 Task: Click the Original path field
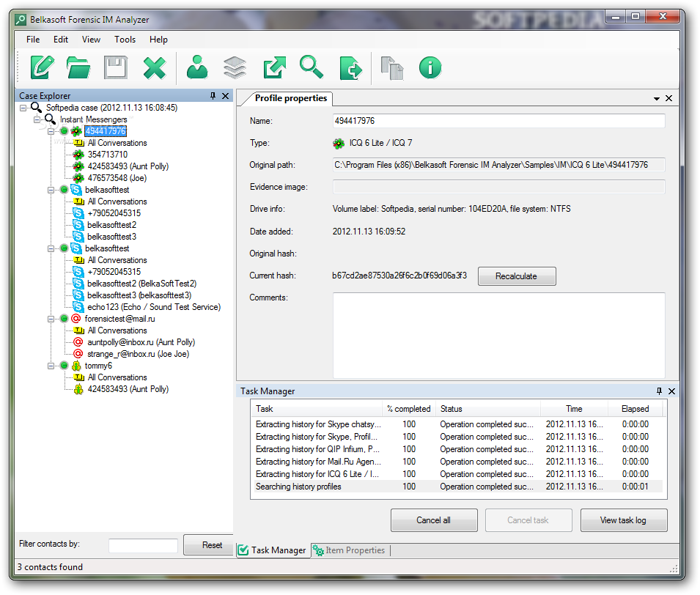[499, 165]
